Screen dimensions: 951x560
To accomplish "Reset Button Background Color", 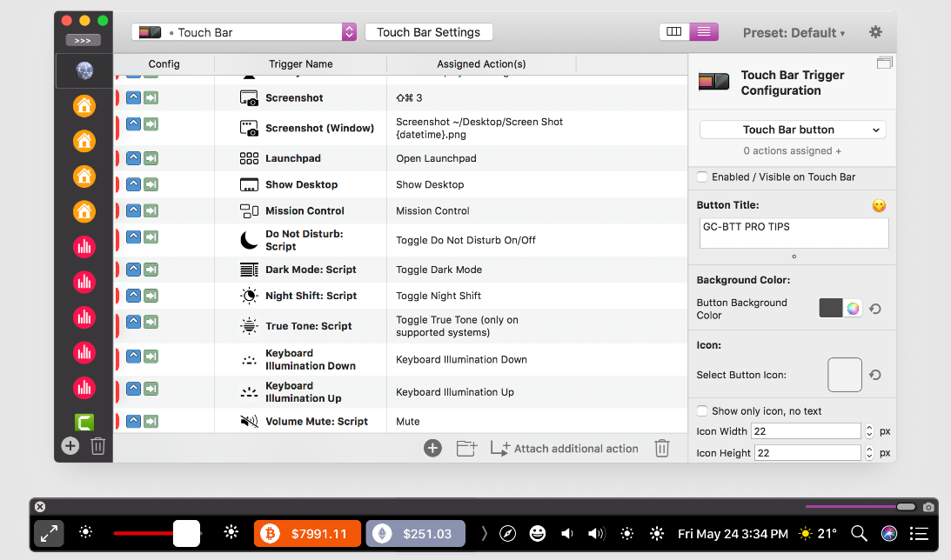I will pyautogui.click(x=875, y=309).
